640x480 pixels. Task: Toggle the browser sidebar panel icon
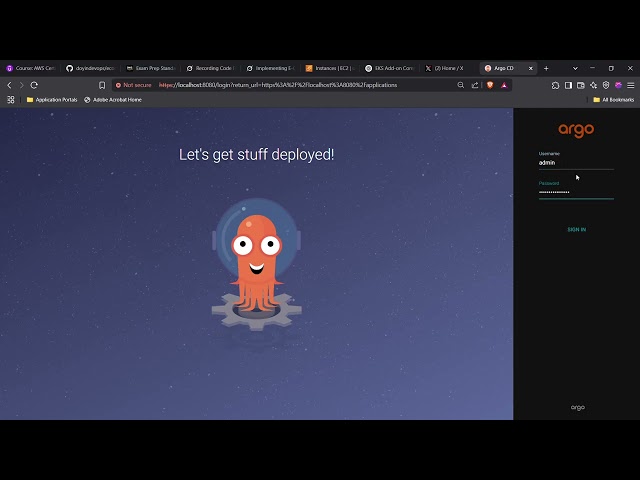coord(568,85)
